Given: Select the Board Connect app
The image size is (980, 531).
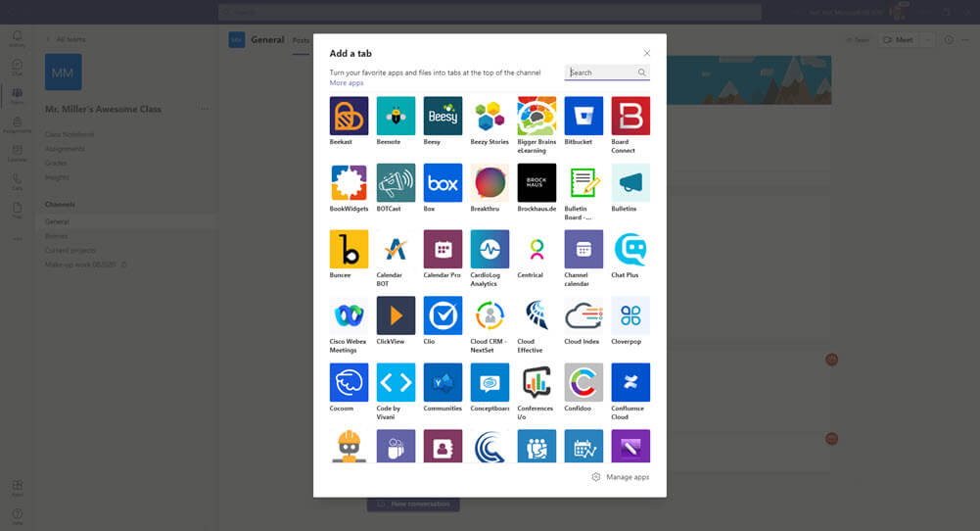Looking at the screenshot, I should coord(630,116).
